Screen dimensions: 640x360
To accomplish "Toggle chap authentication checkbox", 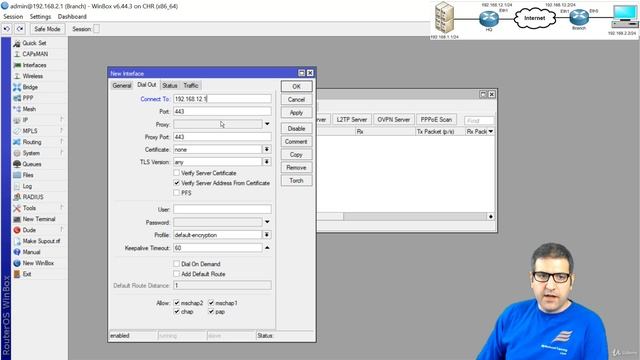I will 177,311.
